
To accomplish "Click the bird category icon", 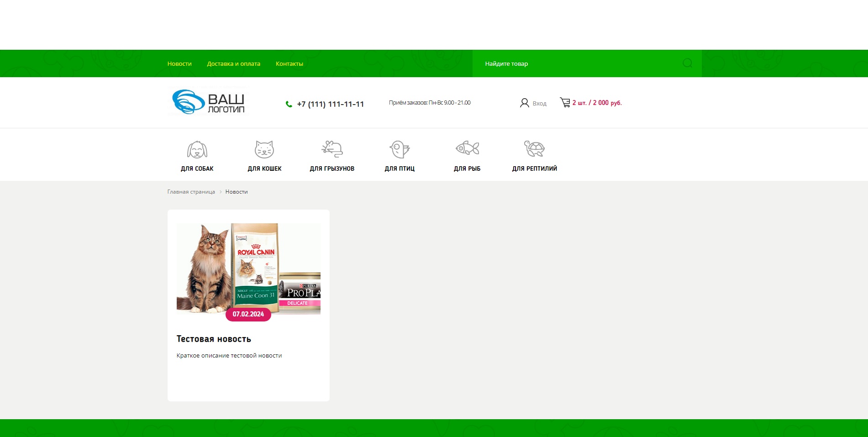I will (x=400, y=149).
